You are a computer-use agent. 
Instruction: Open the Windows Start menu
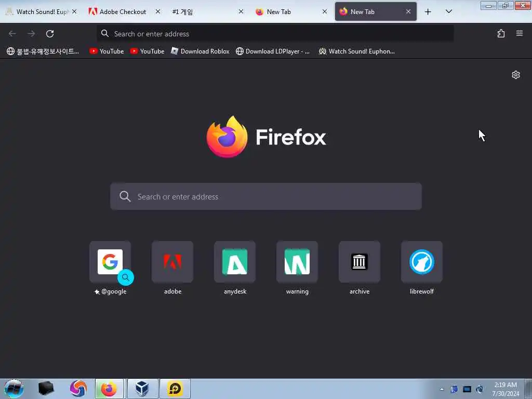(14, 389)
